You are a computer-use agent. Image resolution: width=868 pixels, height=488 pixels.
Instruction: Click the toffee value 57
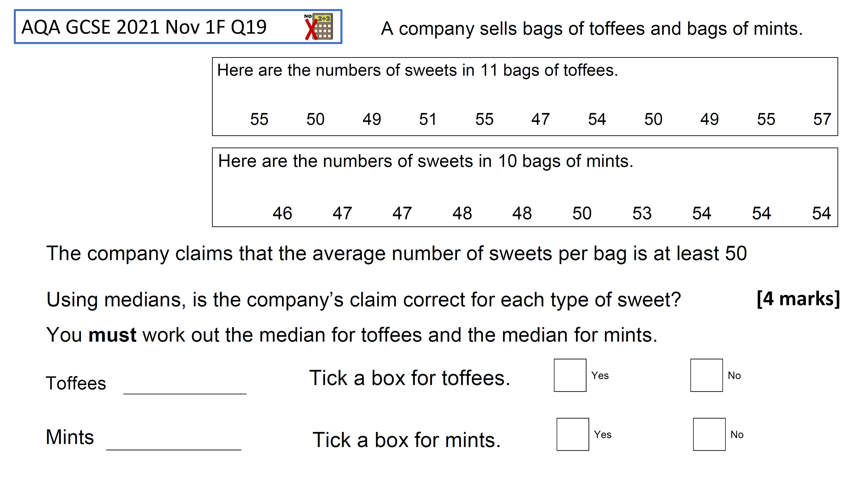822,119
